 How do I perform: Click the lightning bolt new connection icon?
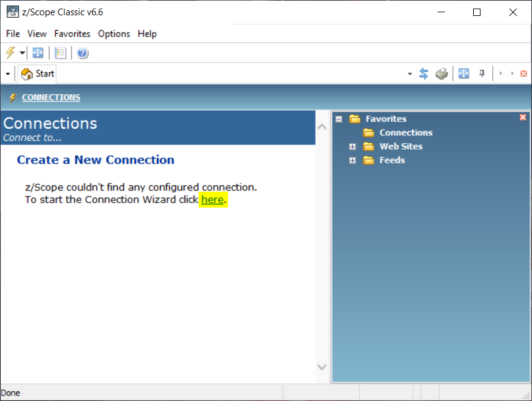click(x=11, y=53)
